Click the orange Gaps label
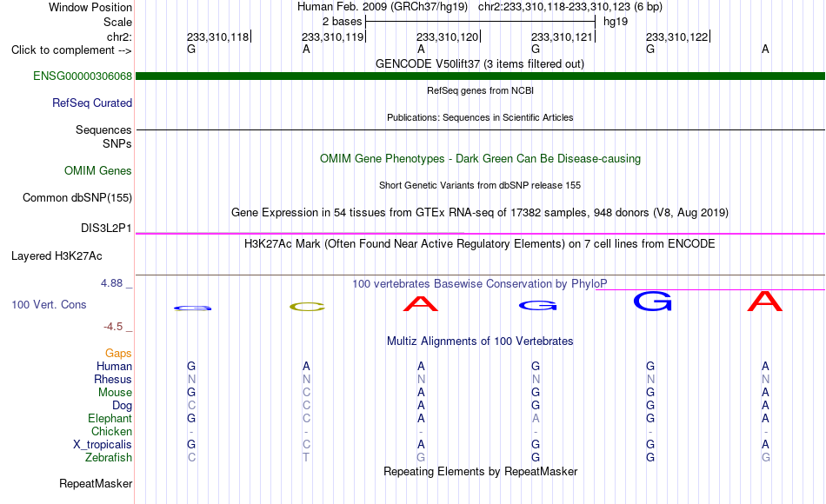Viewport: 826px width, 504px height. pos(118,353)
